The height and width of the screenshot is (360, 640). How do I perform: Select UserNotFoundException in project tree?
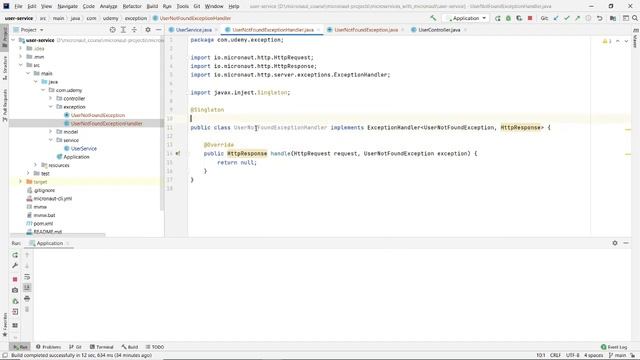(x=98, y=115)
